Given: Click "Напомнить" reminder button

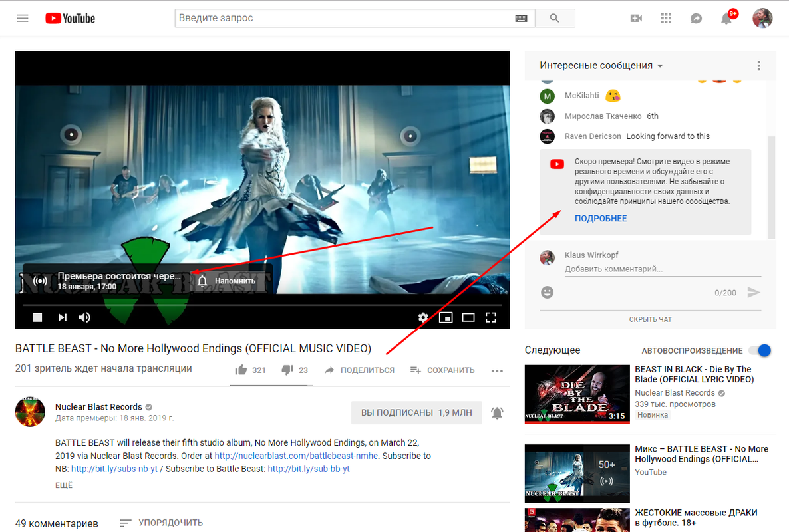Looking at the screenshot, I should click(x=226, y=281).
